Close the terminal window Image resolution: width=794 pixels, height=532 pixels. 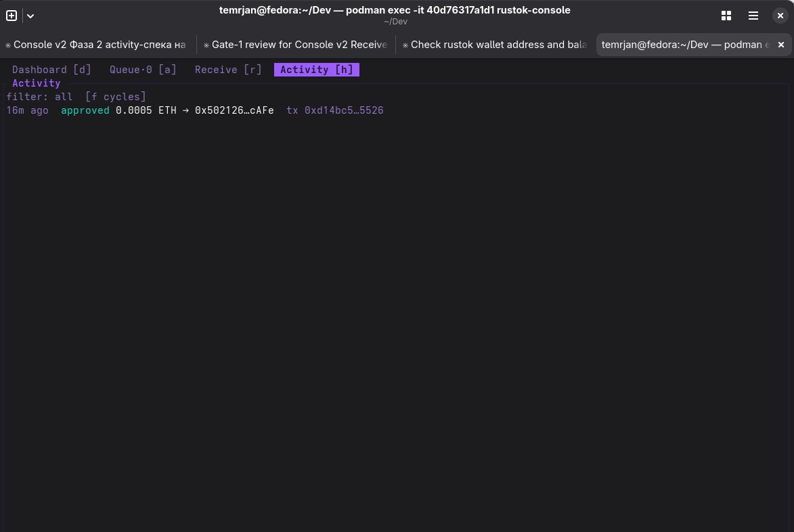(780, 16)
